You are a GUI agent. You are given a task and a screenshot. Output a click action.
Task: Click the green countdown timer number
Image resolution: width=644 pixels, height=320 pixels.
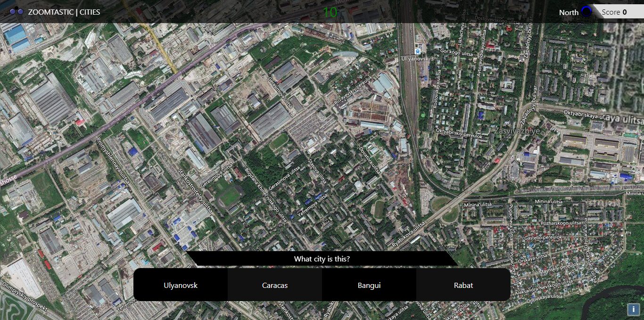(x=330, y=12)
